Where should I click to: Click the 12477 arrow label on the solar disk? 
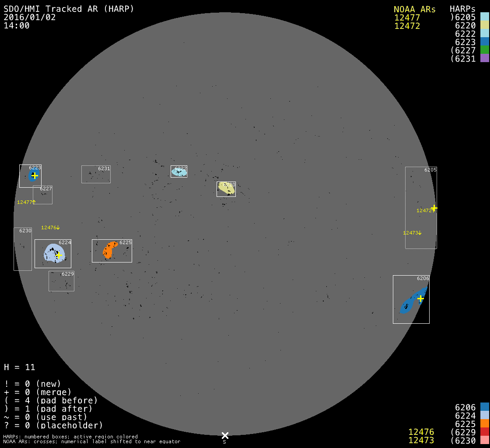(26, 202)
